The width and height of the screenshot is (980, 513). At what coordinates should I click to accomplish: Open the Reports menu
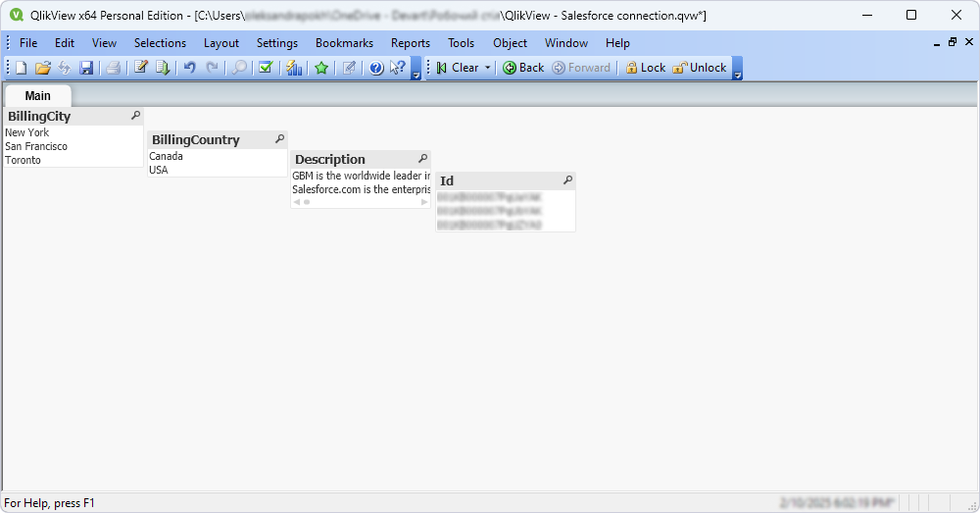click(411, 43)
